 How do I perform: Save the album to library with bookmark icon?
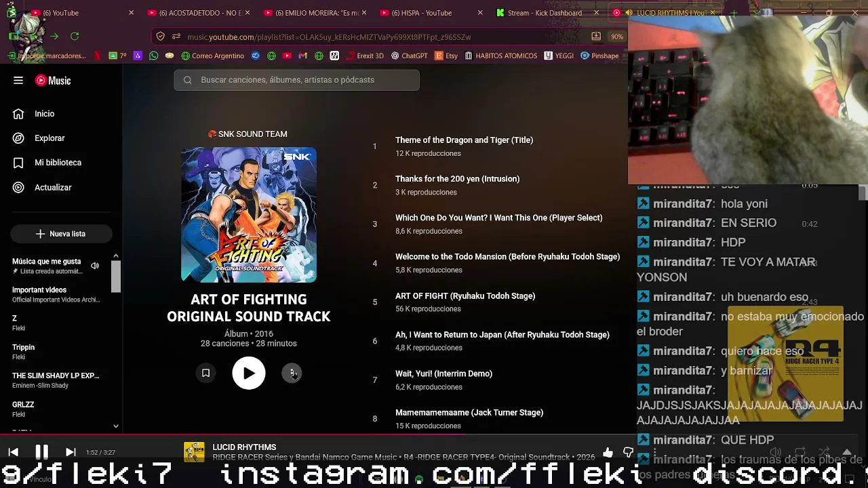click(205, 373)
